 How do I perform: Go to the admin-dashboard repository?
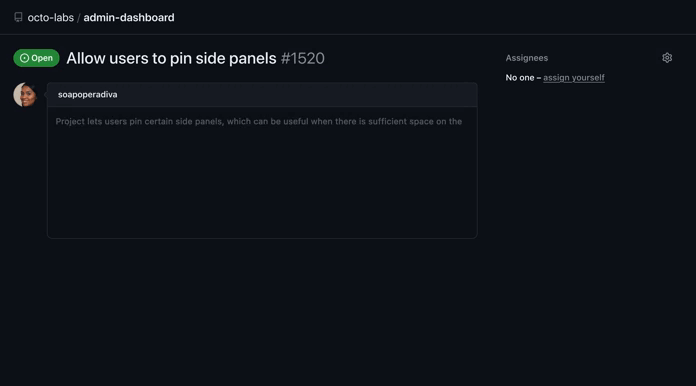[129, 18]
